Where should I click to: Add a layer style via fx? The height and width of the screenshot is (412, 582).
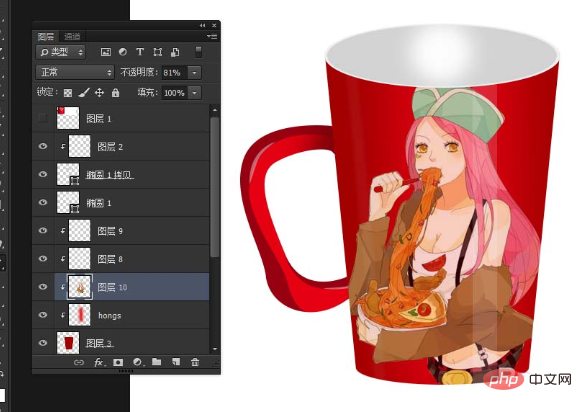tap(99, 362)
